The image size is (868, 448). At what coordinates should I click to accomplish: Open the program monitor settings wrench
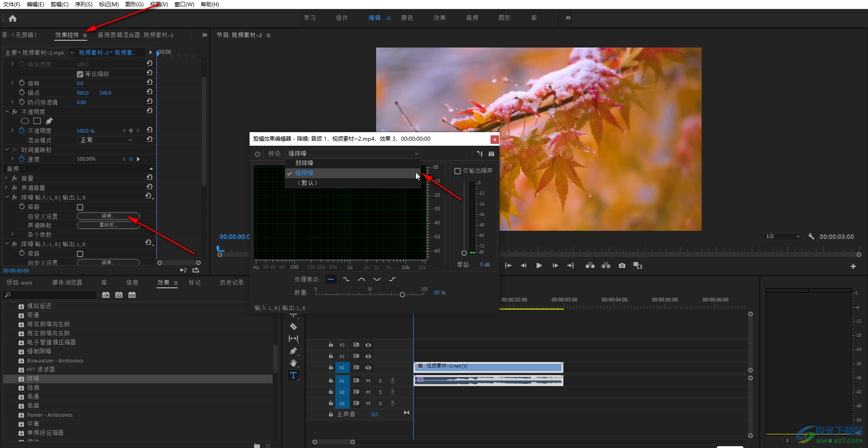click(x=811, y=236)
